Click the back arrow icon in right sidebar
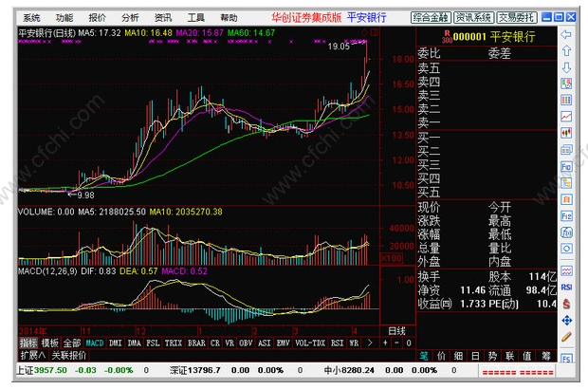Viewport: 588px width, 390px height. point(566,34)
